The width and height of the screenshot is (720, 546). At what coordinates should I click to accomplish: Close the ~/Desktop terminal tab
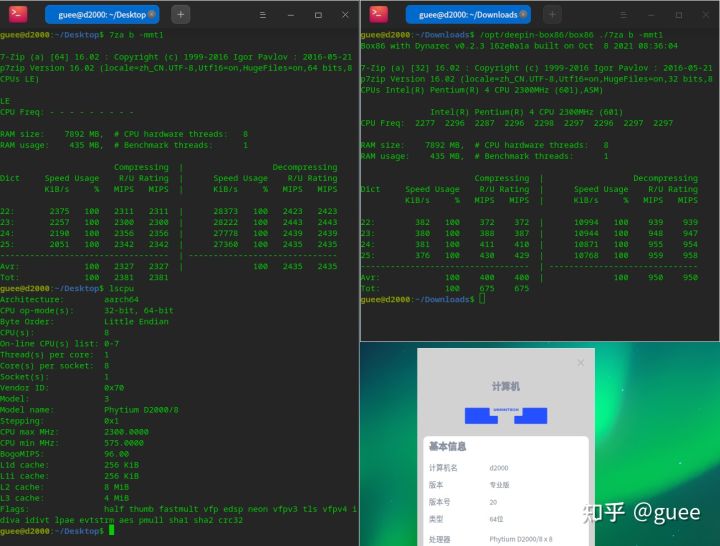point(152,14)
